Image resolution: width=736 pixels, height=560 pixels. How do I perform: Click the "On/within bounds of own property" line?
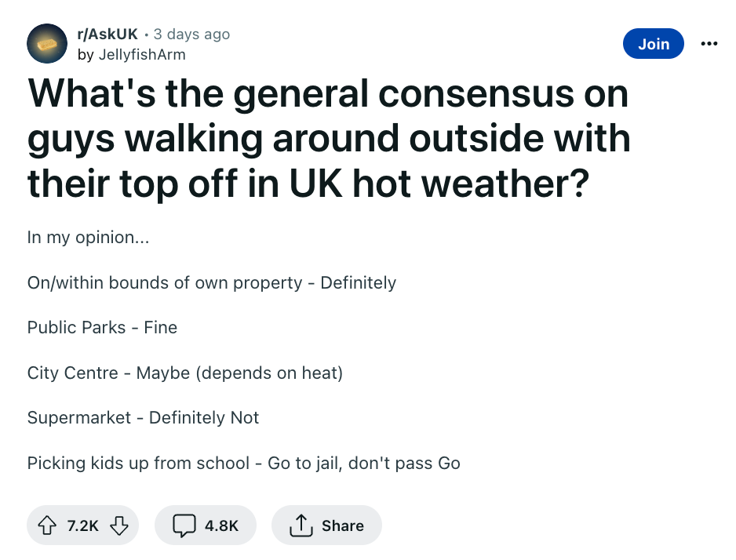(211, 282)
